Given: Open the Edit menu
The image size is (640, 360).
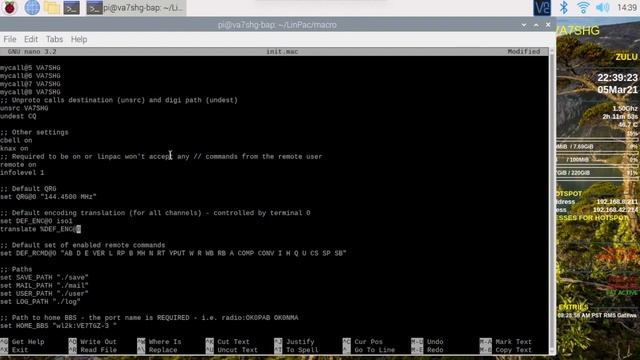Looking at the screenshot, I should (31, 39).
